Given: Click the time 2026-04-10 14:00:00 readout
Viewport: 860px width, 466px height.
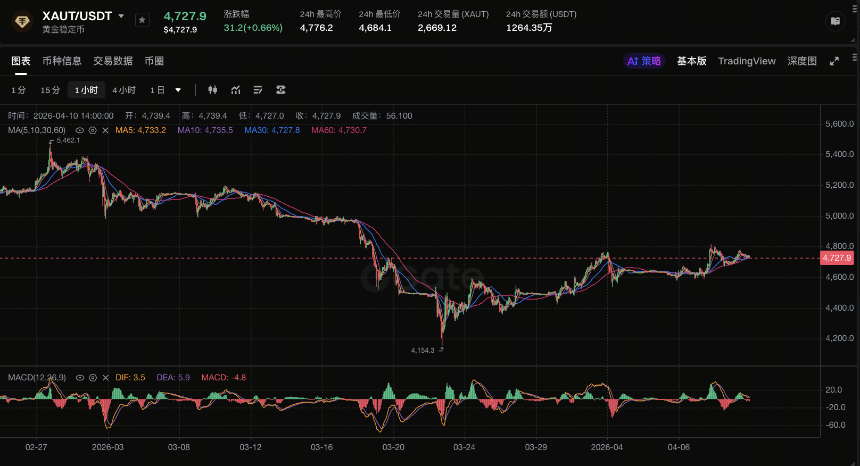Looking at the screenshot, I should tap(60, 116).
